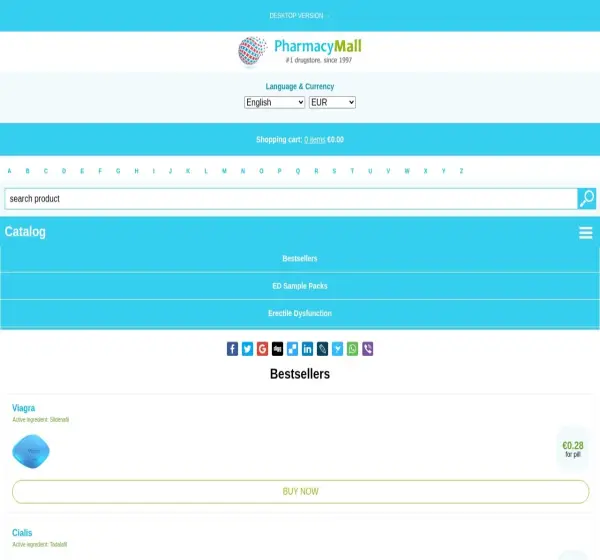Open the Erectile Dysfunction category

point(300,313)
